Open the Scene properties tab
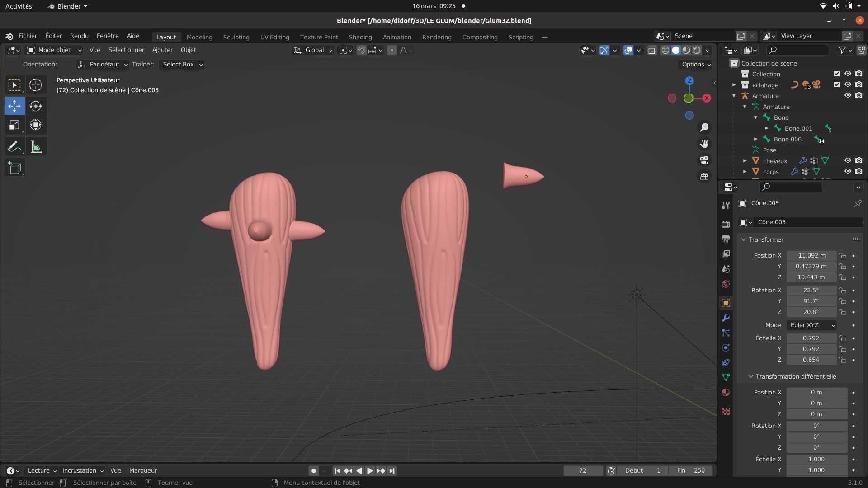 pyautogui.click(x=726, y=269)
